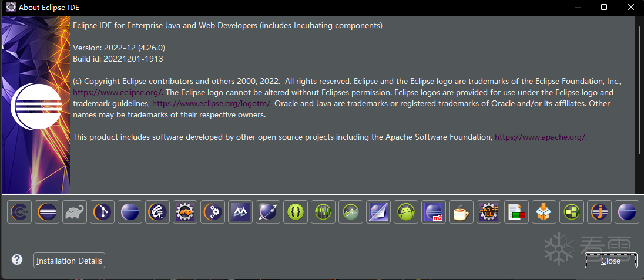Viewport: 644px width, 280px height.
Task: Click the Eclipse logo icon with orange ring
Action: tap(47, 212)
